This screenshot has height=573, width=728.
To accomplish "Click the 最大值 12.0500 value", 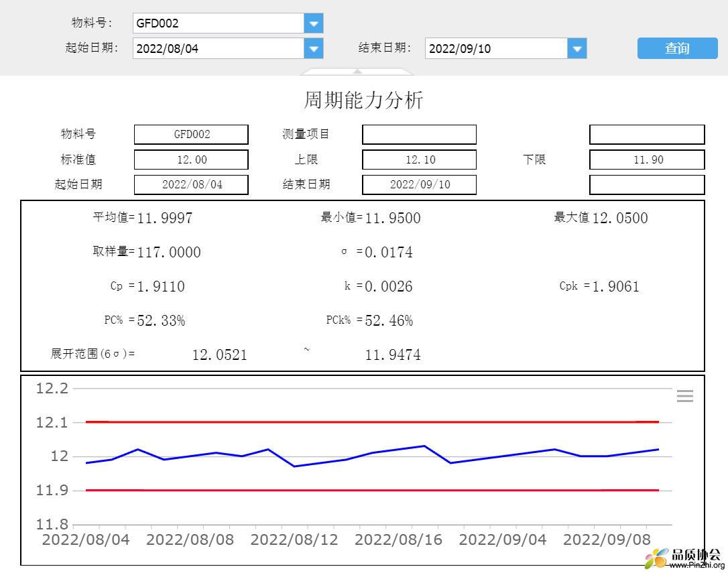I will [x=620, y=218].
